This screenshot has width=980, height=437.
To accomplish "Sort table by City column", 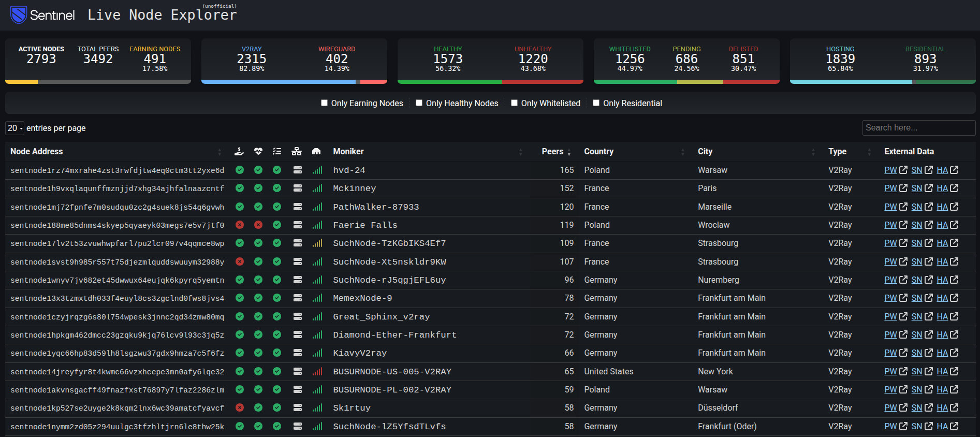I will click(705, 151).
